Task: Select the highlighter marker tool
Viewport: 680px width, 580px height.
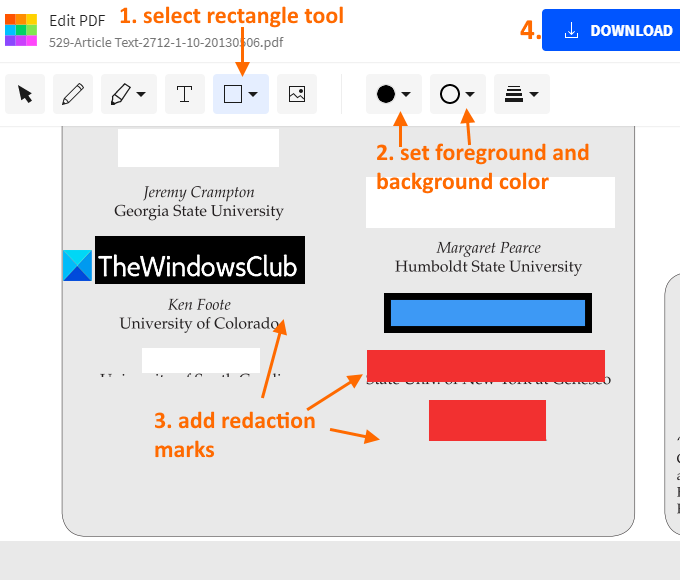Action: tap(121, 94)
